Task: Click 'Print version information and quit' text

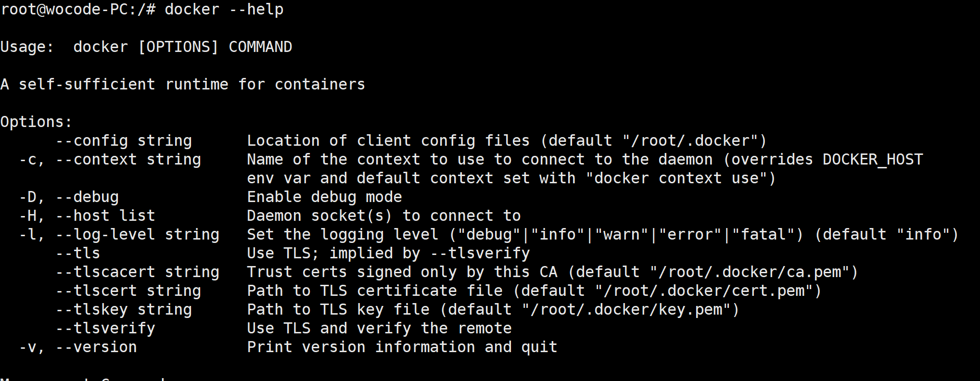Action: coord(402,347)
